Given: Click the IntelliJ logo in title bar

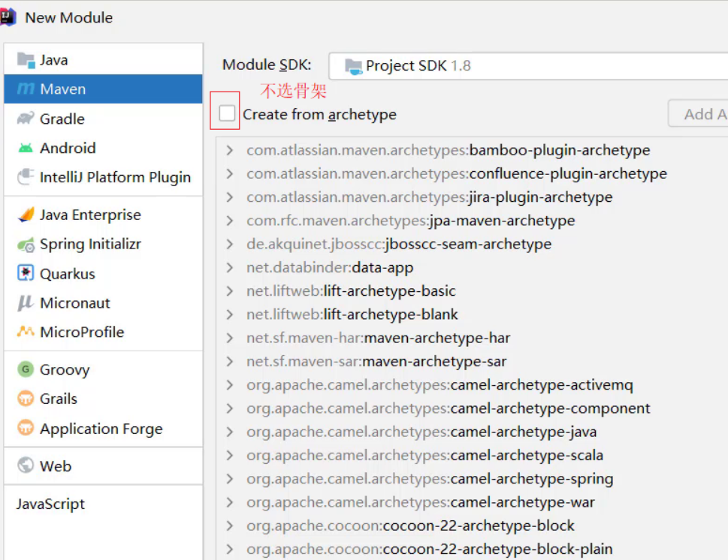Looking at the screenshot, I should [x=8, y=17].
